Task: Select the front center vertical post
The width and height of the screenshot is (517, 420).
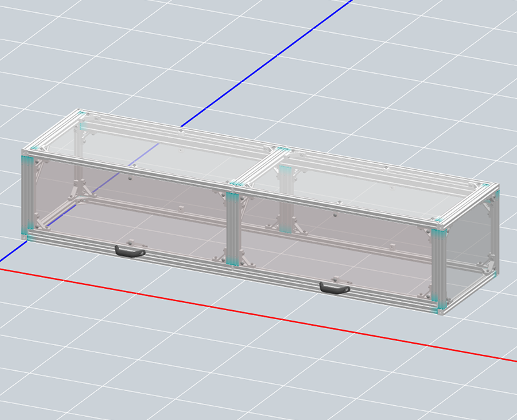Action: 233,227
